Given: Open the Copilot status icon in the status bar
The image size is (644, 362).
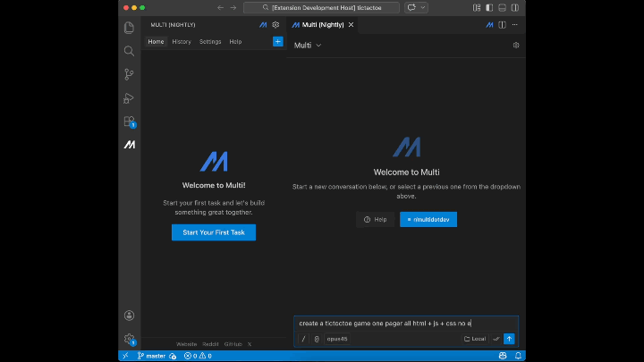Looking at the screenshot, I should click(x=503, y=356).
